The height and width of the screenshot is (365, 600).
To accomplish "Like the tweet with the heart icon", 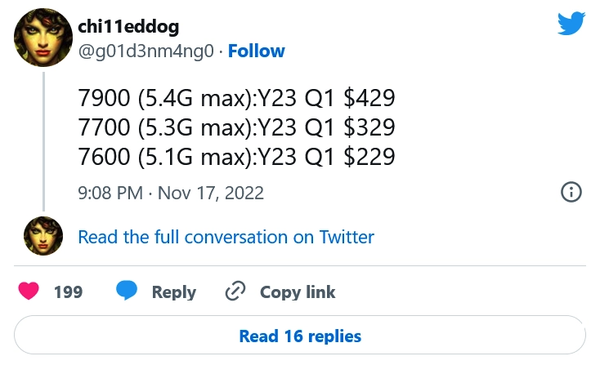I will coord(29,291).
